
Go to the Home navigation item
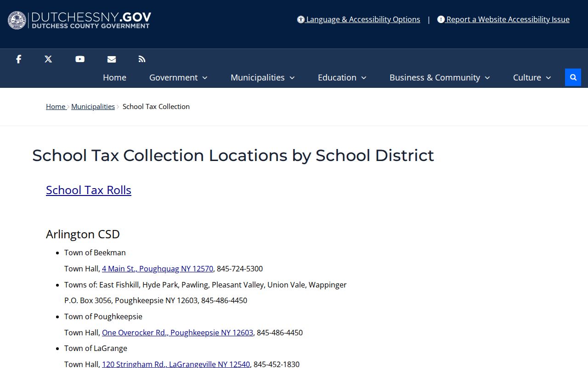point(114,77)
